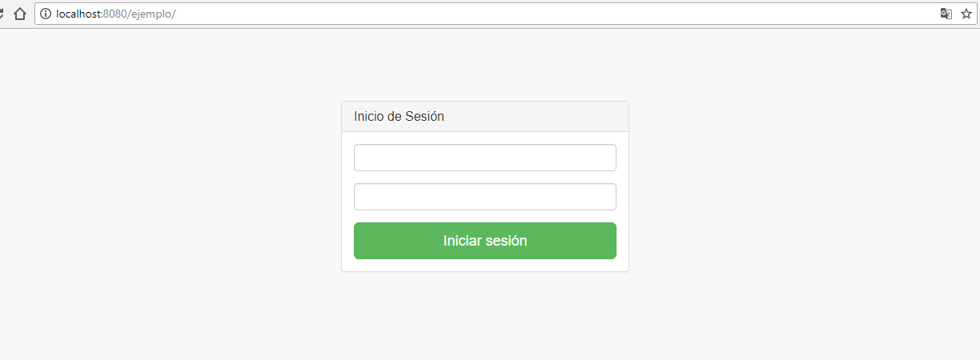
Task: Click the port number 8080 in the URL
Action: [x=114, y=14]
